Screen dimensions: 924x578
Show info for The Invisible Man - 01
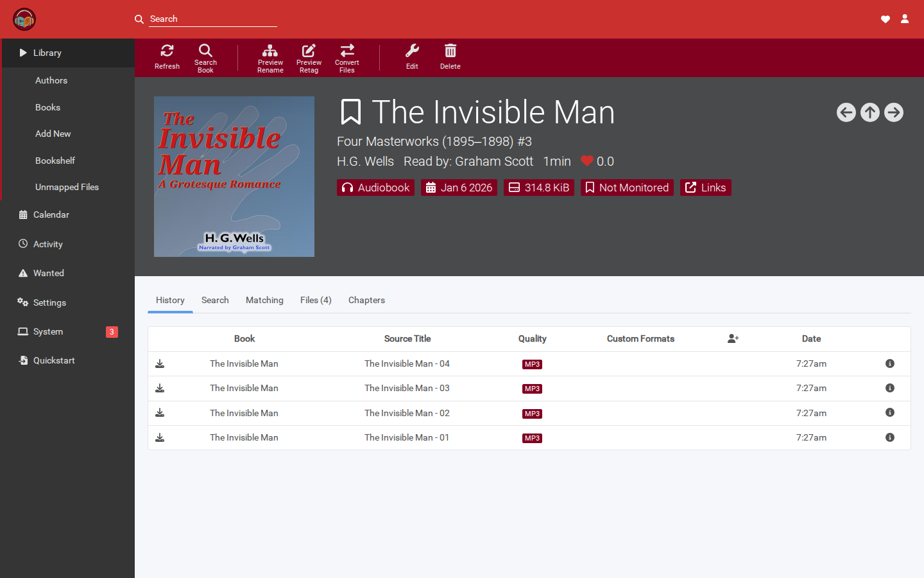pos(890,437)
